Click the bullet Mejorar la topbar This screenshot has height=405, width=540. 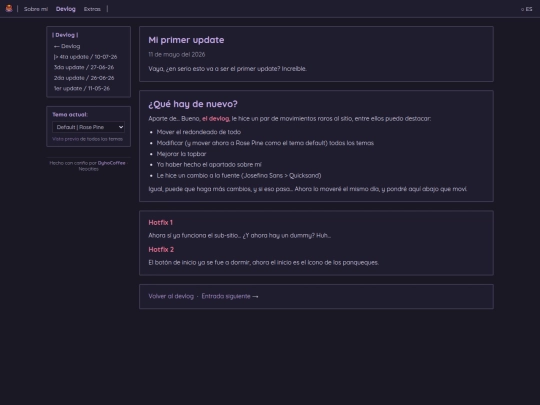click(181, 154)
